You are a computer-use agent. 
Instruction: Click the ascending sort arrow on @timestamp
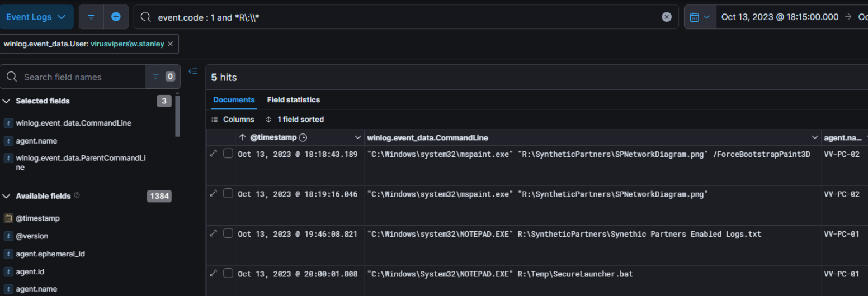(x=242, y=137)
